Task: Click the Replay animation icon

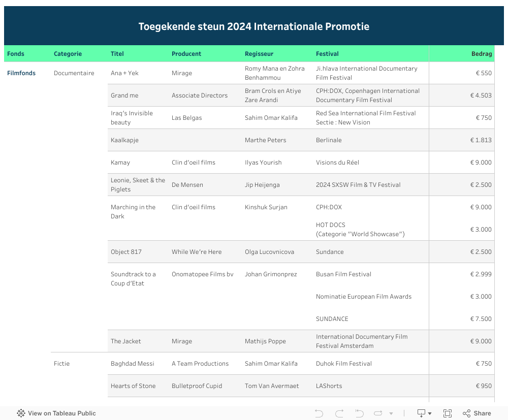Action: (x=378, y=413)
